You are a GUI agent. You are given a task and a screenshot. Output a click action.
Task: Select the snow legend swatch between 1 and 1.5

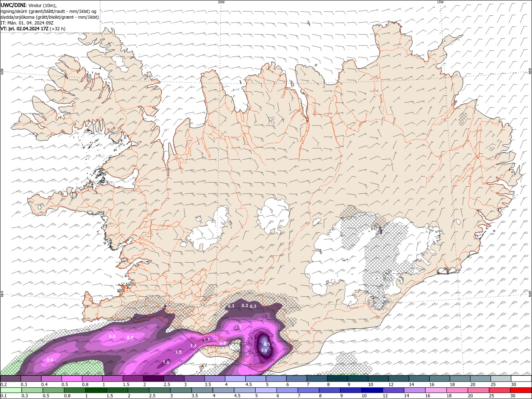[x=113, y=379]
